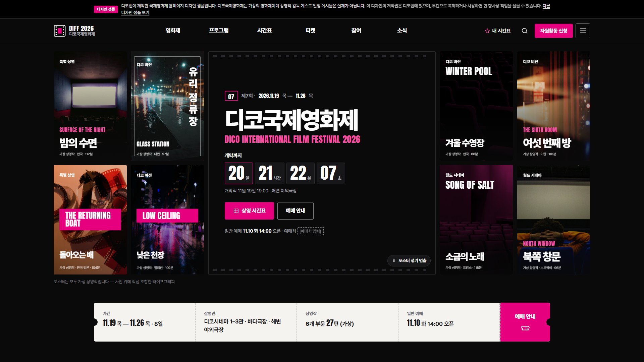Open THE RETURNING BOAT poster
This screenshot has width=644, height=362.
(x=90, y=220)
